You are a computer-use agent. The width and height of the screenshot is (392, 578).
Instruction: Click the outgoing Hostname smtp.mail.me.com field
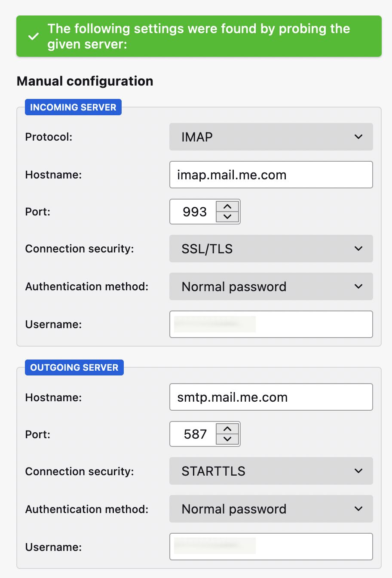(x=271, y=397)
